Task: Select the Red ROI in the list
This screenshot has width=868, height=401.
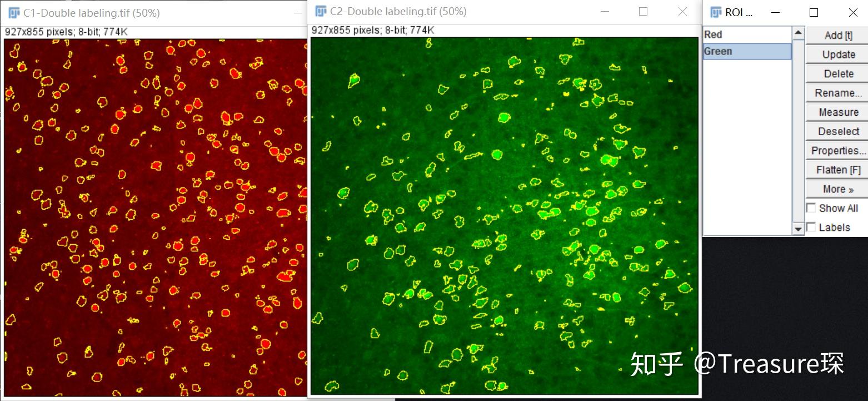Action: click(747, 34)
